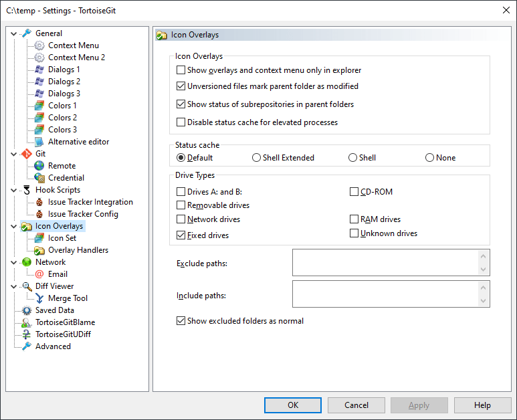Enable Show overlays only in explorer checkbox
The width and height of the screenshot is (517, 420).
(x=181, y=70)
